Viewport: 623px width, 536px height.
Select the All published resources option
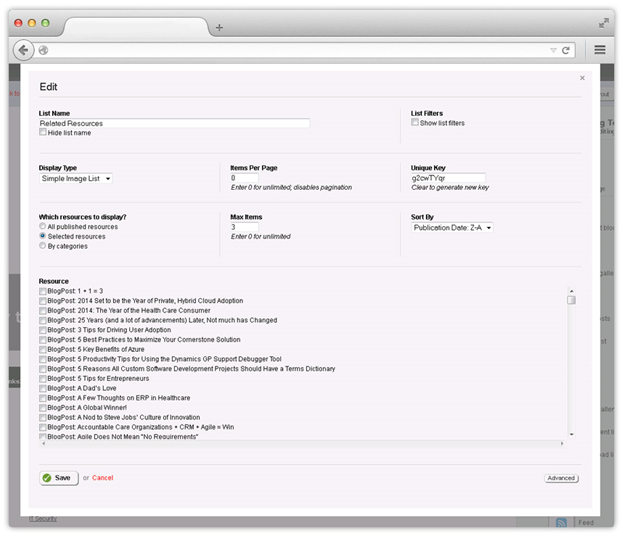pyautogui.click(x=43, y=227)
